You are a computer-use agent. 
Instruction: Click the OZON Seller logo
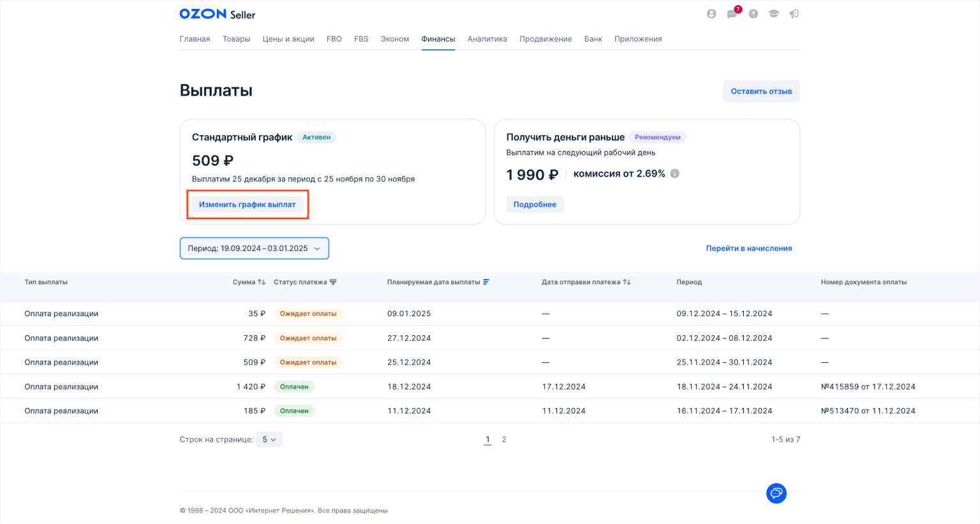(217, 14)
